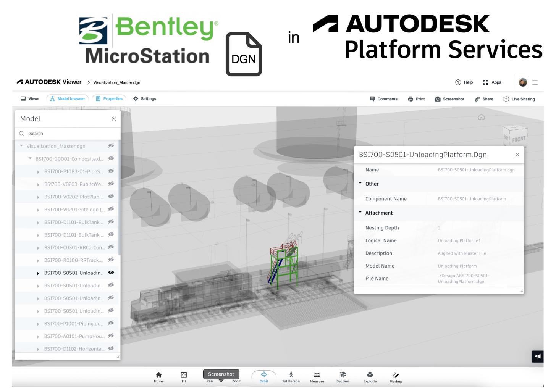The height and width of the screenshot is (392, 556).
Task: Click the Search field in Model panel
Action: 69,134
